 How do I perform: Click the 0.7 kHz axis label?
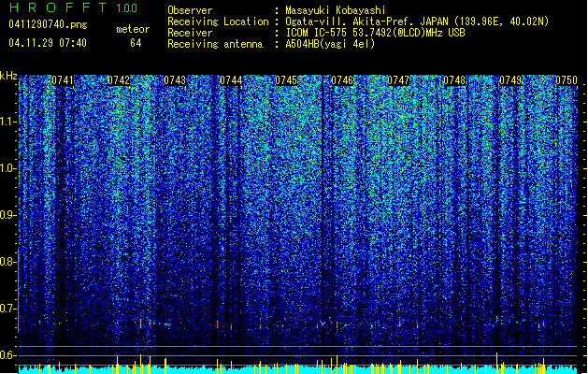[8, 309]
